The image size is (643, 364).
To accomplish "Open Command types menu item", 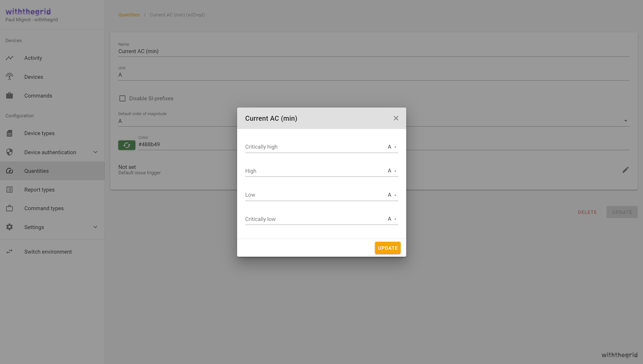I will click(x=44, y=208).
